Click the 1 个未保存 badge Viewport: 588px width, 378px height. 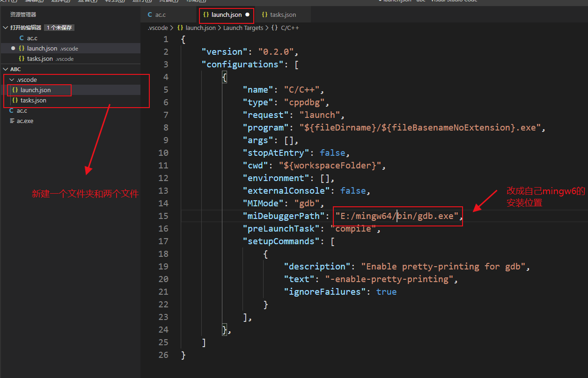[59, 28]
